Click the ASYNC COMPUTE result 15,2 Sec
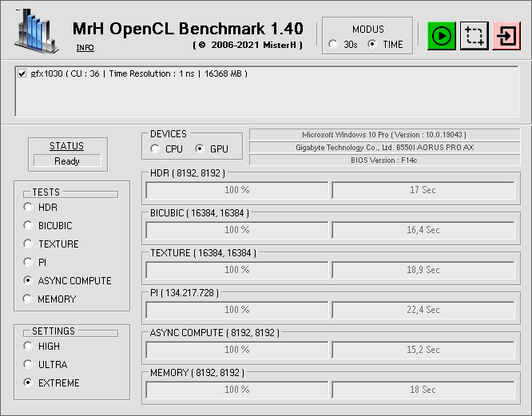532x416 pixels. pos(423,350)
